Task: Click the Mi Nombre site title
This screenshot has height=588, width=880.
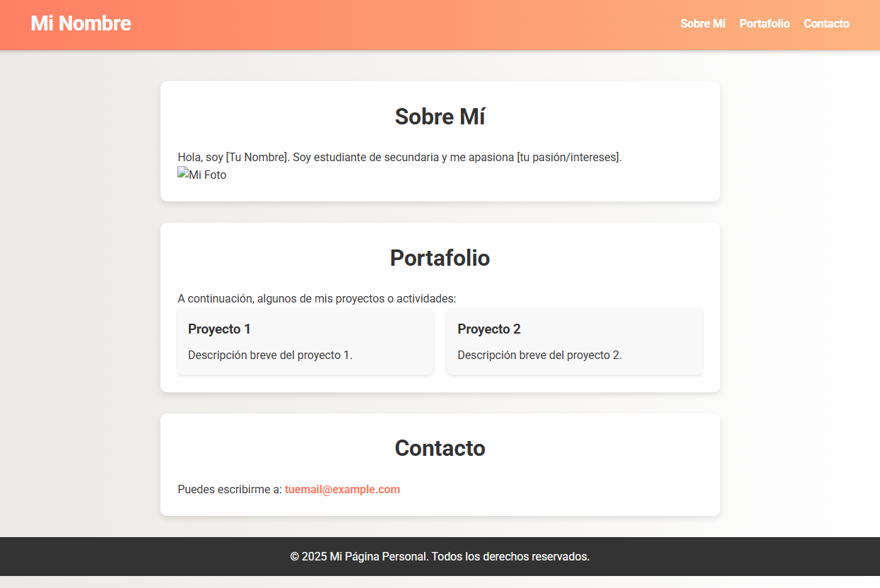Action: [81, 23]
